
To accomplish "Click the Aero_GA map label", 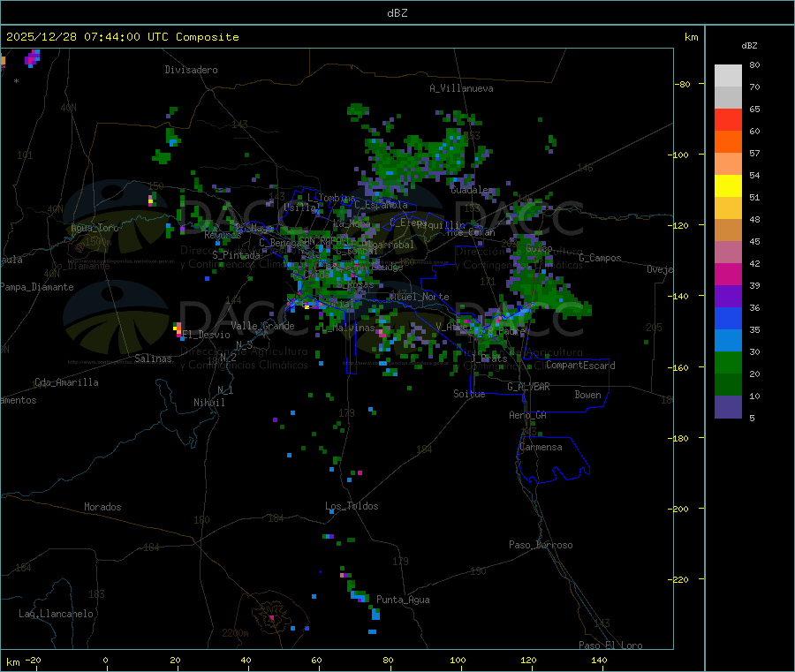I will (x=528, y=415).
